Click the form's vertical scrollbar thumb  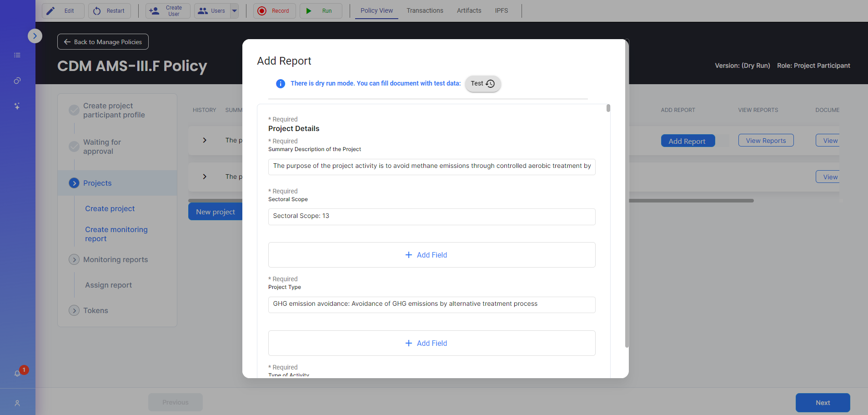[x=608, y=108]
